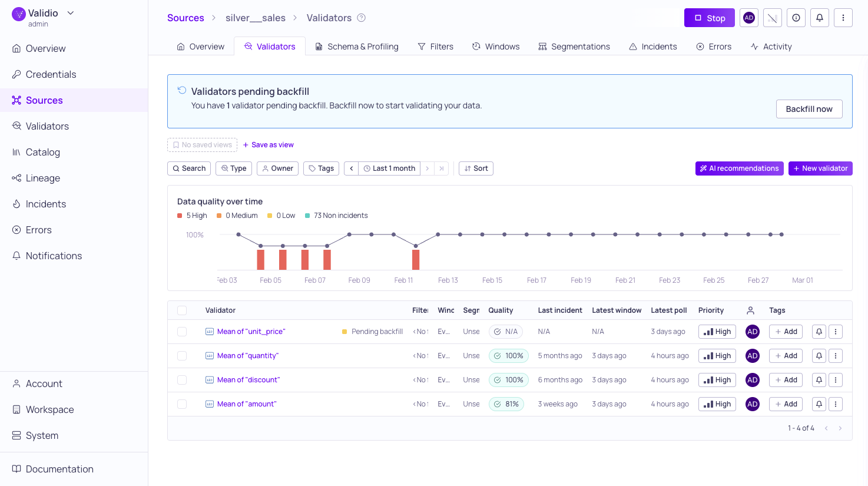Create a New validator
This screenshot has width=868, height=486.
click(820, 168)
